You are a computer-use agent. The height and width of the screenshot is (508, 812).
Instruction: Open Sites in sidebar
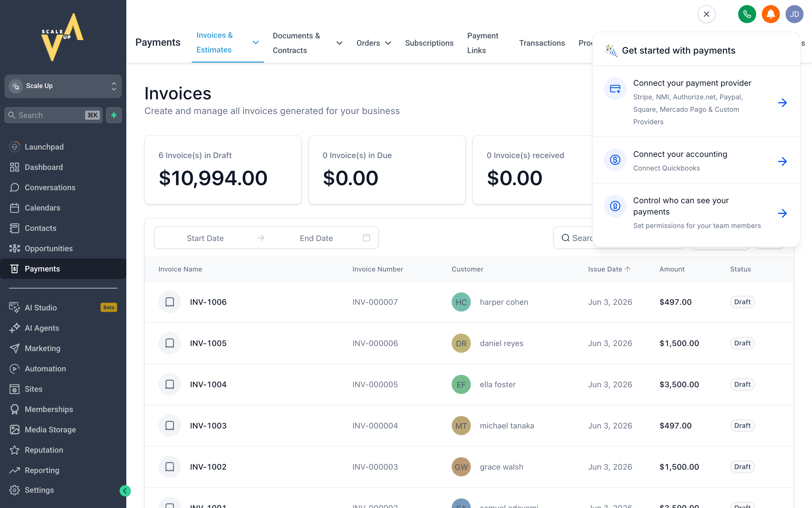coord(63,389)
